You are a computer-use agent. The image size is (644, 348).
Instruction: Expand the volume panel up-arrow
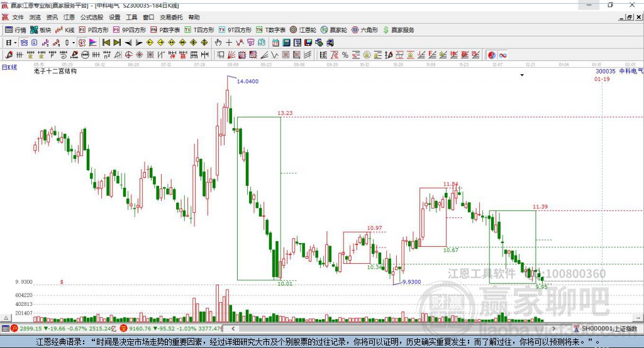(6, 318)
